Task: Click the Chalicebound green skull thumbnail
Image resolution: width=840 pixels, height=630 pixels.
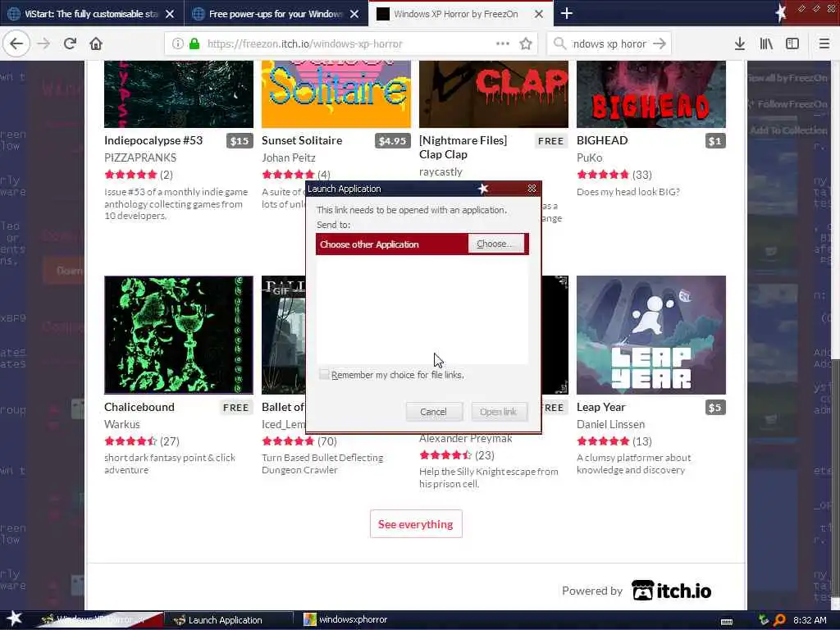Action: click(x=178, y=335)
